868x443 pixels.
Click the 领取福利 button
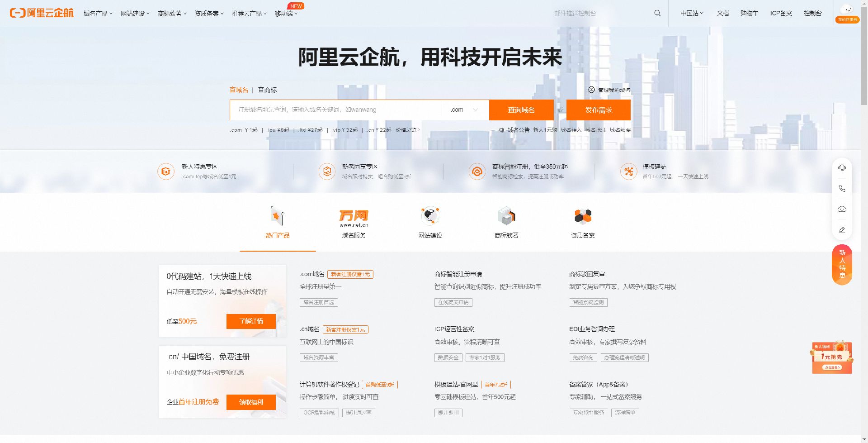pos(251,402)
